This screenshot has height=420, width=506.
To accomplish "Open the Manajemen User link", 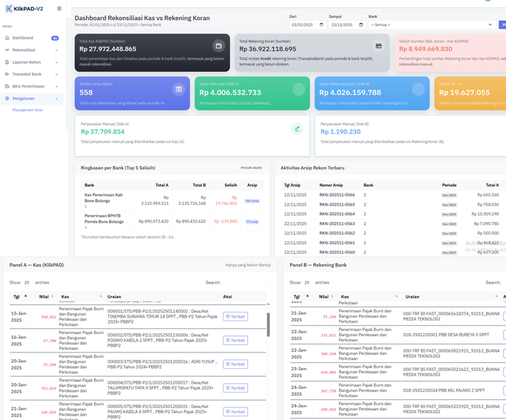I will 27,110.
